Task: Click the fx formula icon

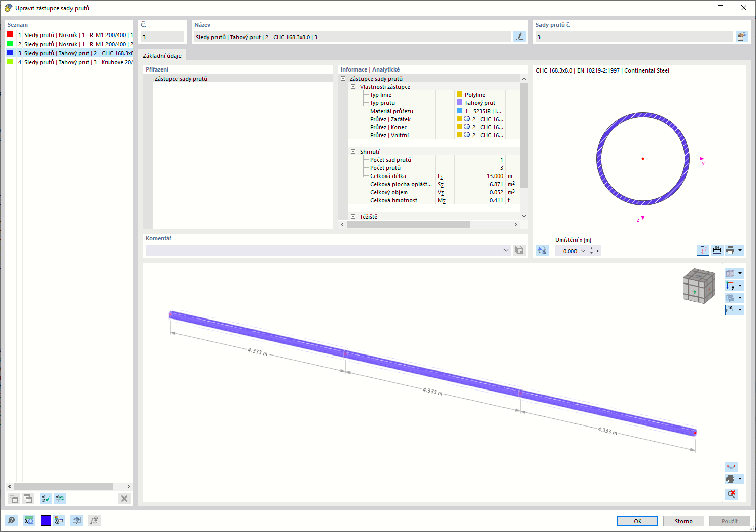Action: pos(94,520)
